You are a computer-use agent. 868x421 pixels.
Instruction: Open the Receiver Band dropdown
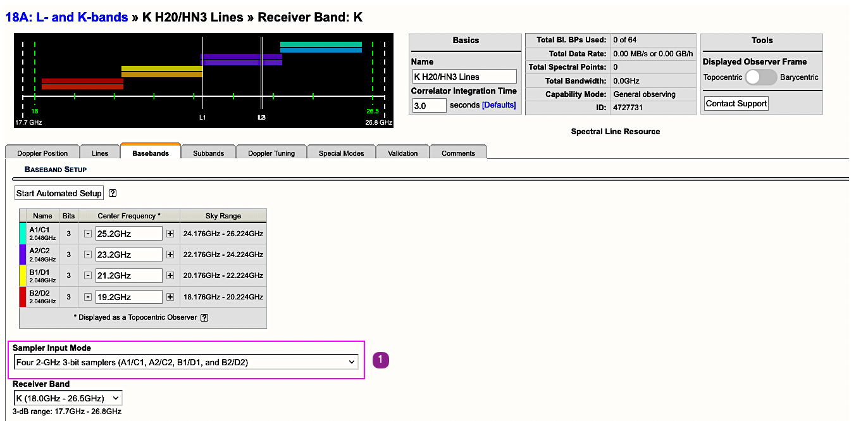pos(68,398)
